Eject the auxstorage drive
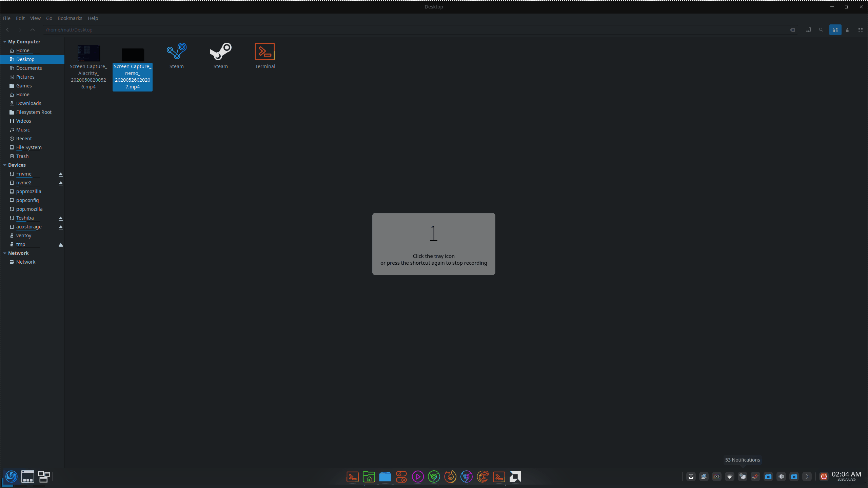 coord(61,227)
